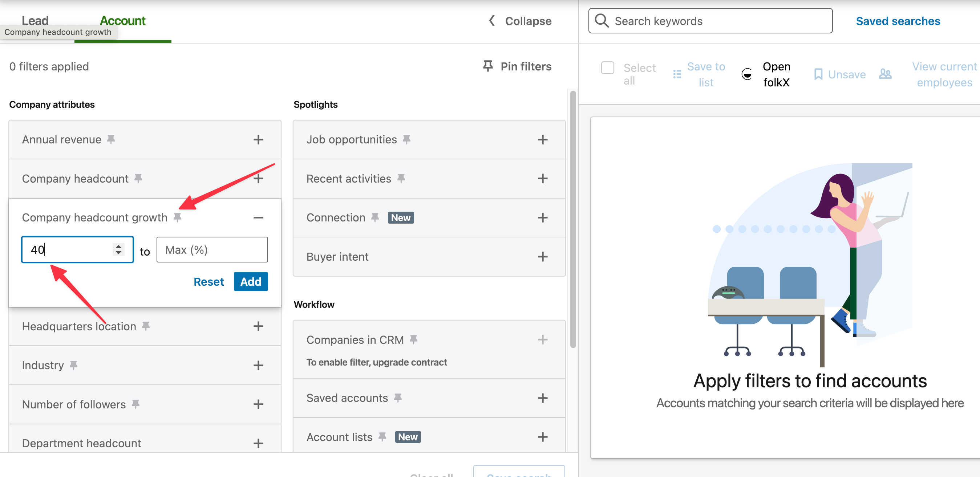Pin the Saved accounts filter

[x=397, y=398]
